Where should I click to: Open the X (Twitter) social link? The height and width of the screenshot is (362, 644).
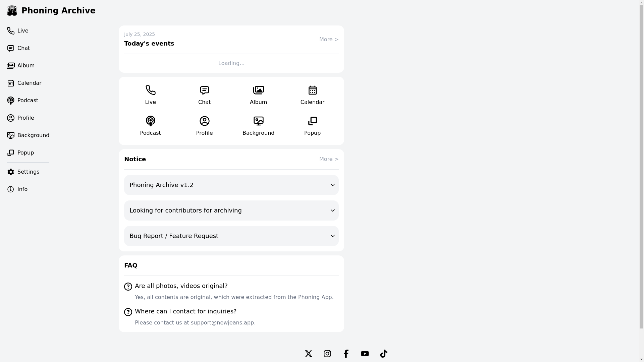tap(309, 354)
